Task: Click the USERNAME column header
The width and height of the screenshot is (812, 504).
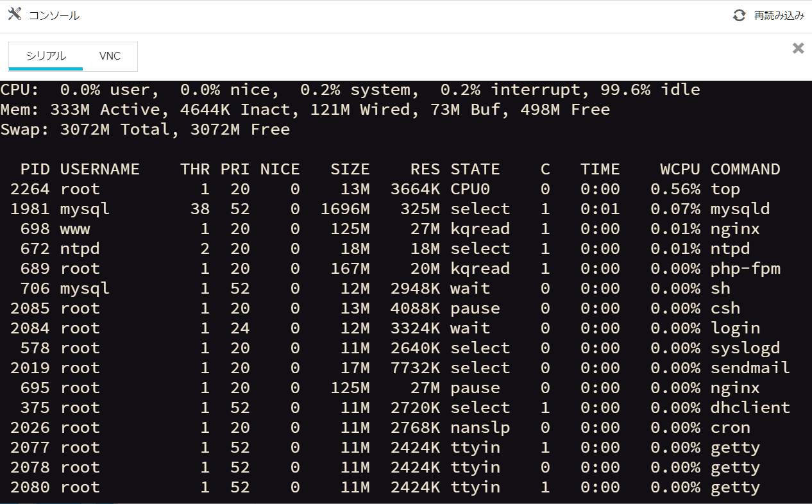Action: (x=100, y=169)
